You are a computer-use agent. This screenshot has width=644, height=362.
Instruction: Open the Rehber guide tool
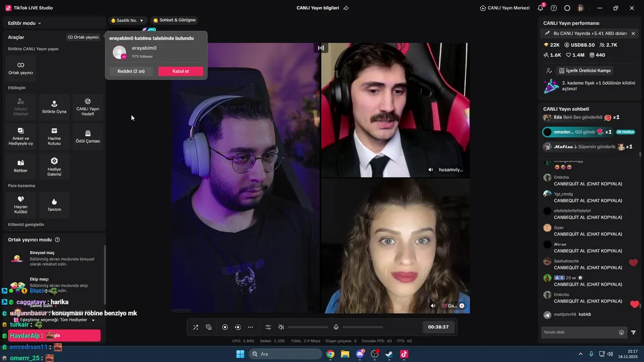[21, 166]
